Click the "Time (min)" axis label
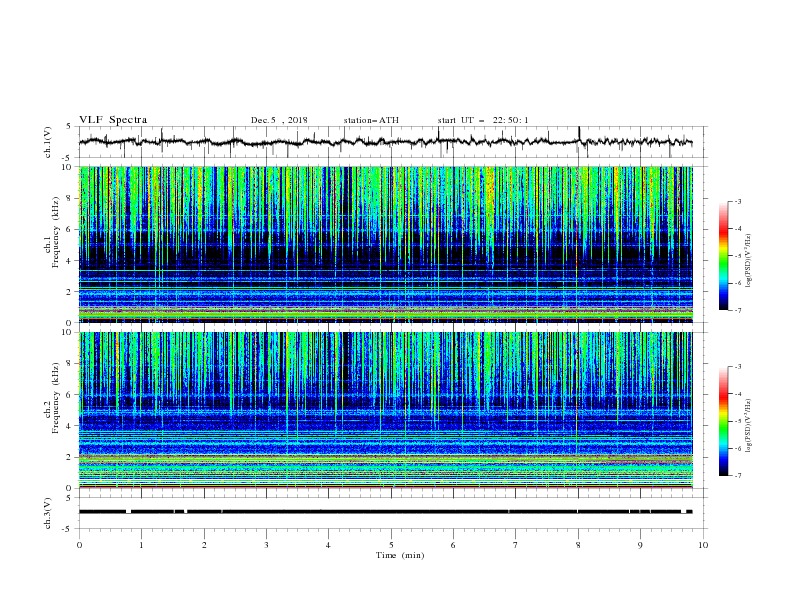Screen dimensions: 792x612 coord(400,555)
